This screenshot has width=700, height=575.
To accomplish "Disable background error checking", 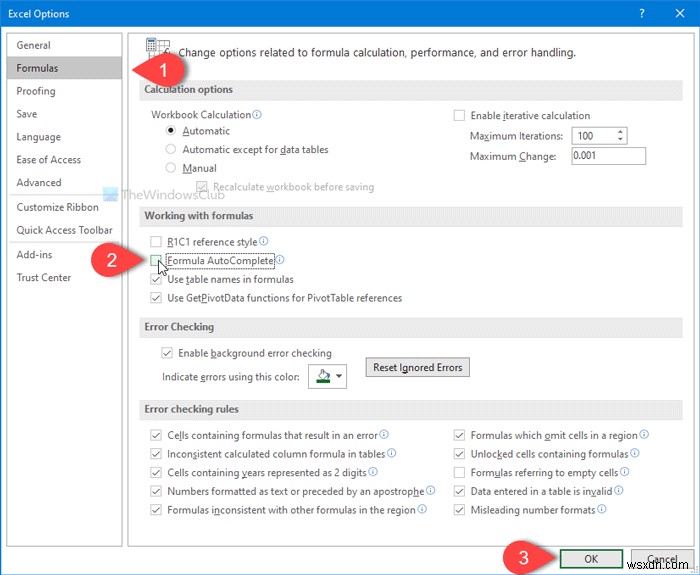I will click(167, 353).
